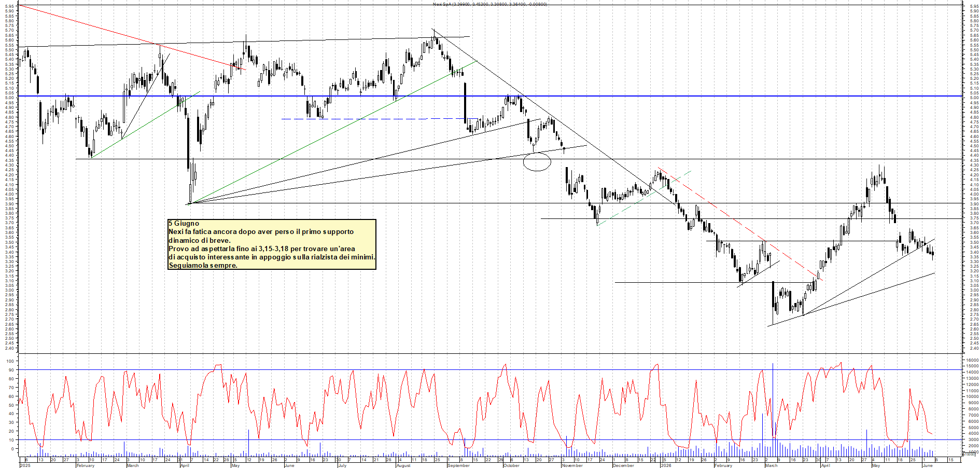Click the "December" month label on the time axis
The height and width of the screenshot is (468, 980).
tap(623, 465)
